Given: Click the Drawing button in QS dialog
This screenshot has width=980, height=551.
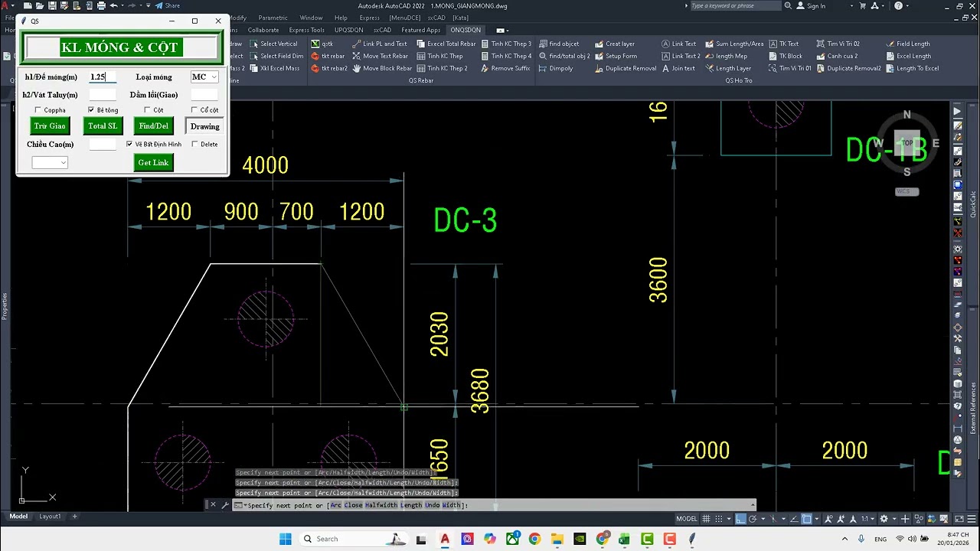Looking at the screenshot, I should point(204,126).
